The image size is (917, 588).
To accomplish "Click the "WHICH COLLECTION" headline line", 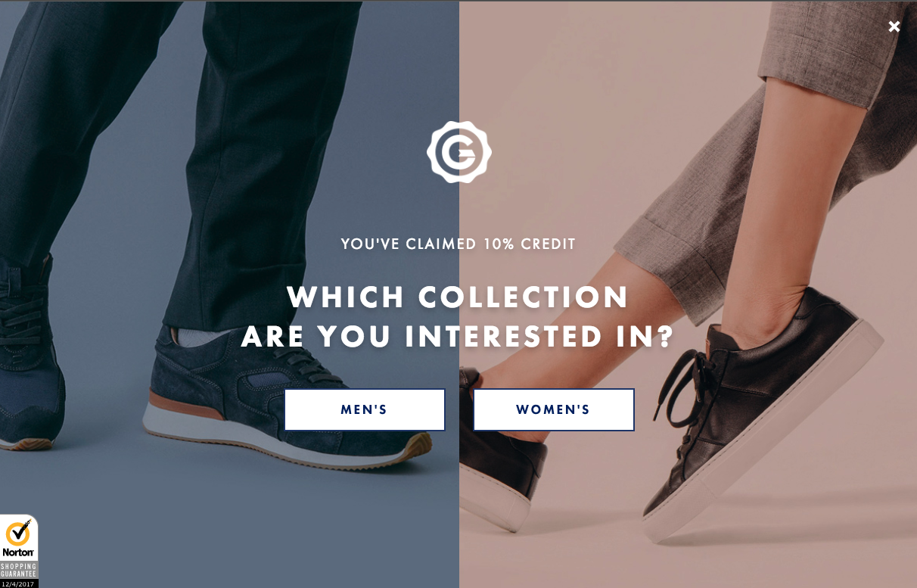I will click(458, 297).
